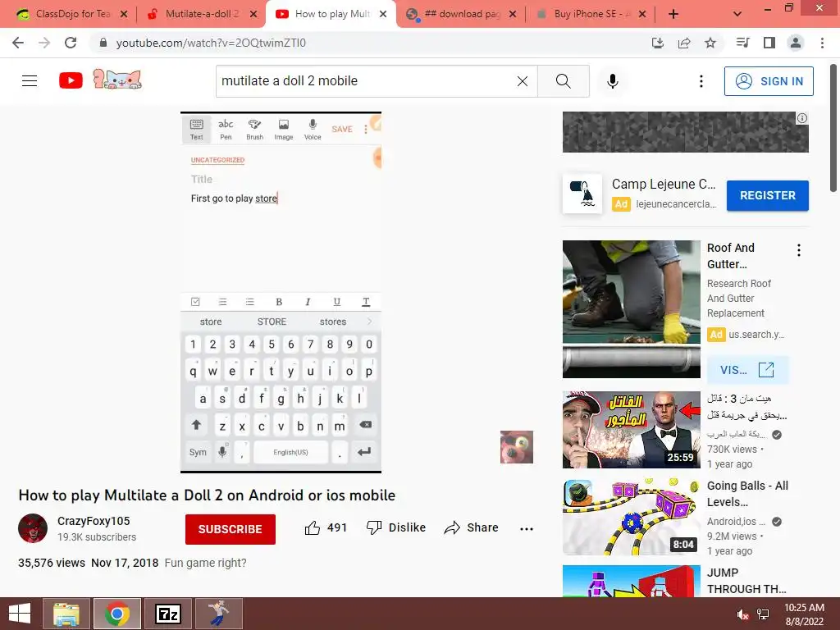Open the Camp Lejeune ad logo
This screenshot has height=630, width=840.
tap(582, 194)
